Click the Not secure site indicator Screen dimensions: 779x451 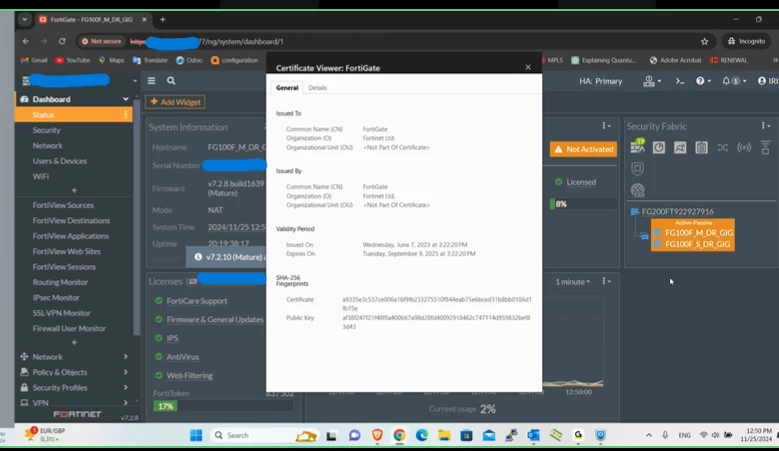[102, 41]
